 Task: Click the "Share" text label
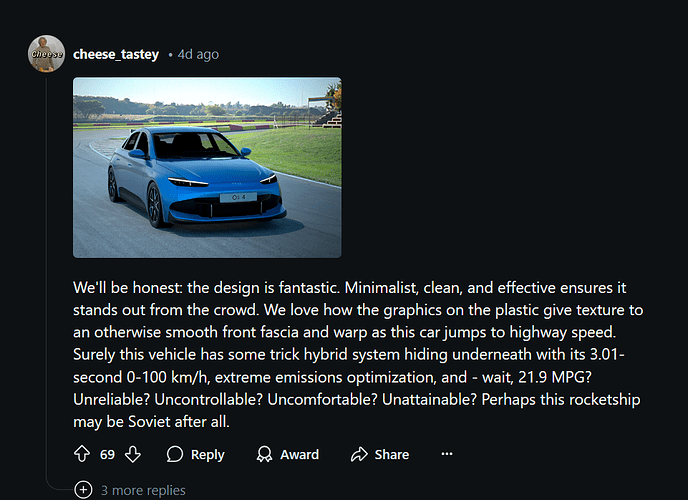point(391,454)
